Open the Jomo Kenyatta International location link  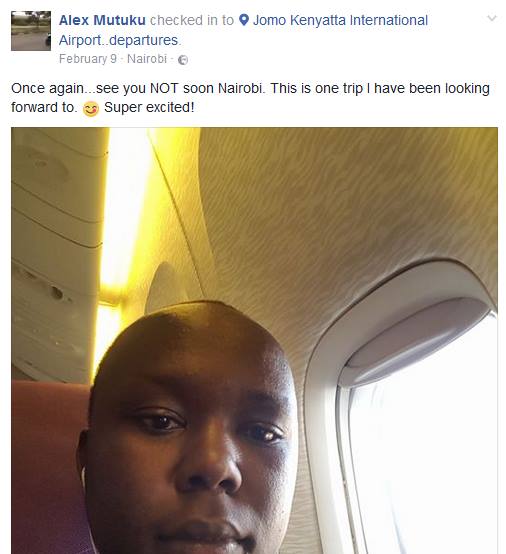tap(340, 20)
